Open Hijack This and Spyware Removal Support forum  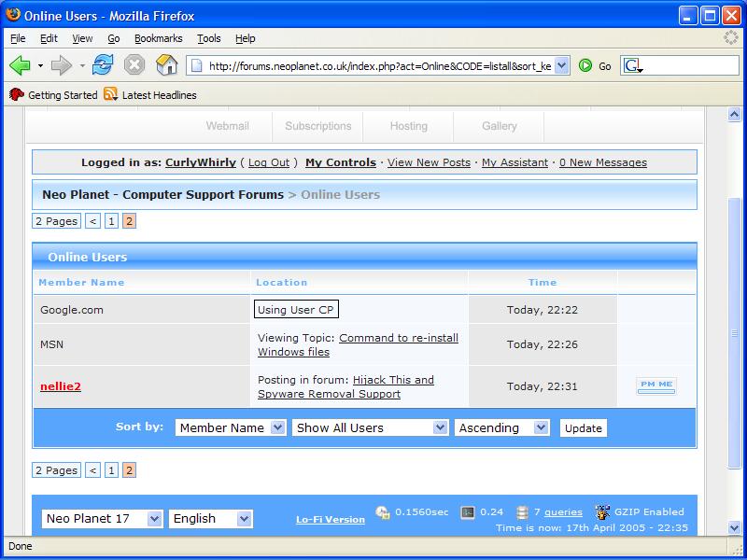coord(345,386)
